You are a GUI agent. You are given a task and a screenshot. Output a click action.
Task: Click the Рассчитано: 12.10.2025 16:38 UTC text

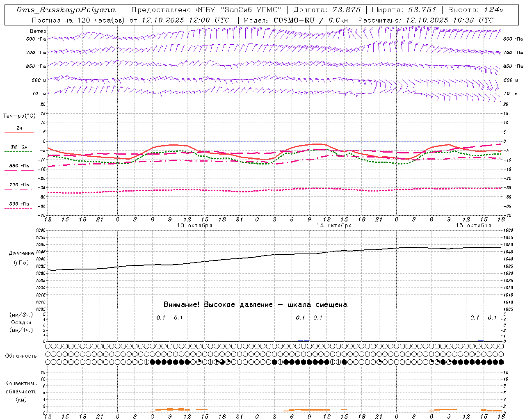[426, 20]
